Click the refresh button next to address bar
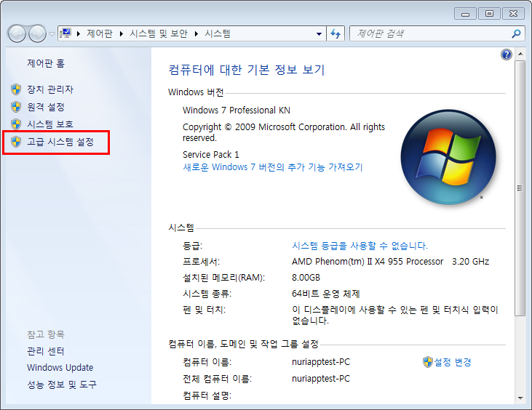Viewport: 532px width, 410px height. pyautogui.click(x=336, y=33)
